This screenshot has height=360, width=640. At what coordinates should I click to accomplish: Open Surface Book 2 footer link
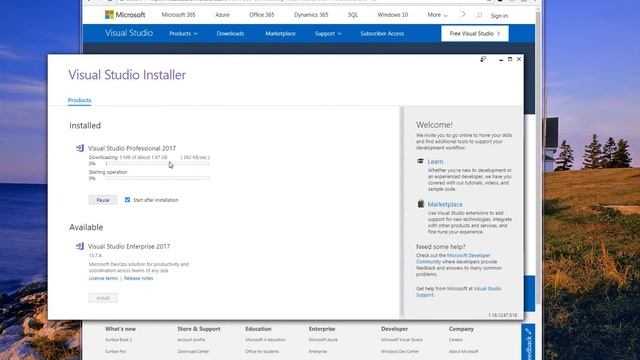[x=119, y=340]
